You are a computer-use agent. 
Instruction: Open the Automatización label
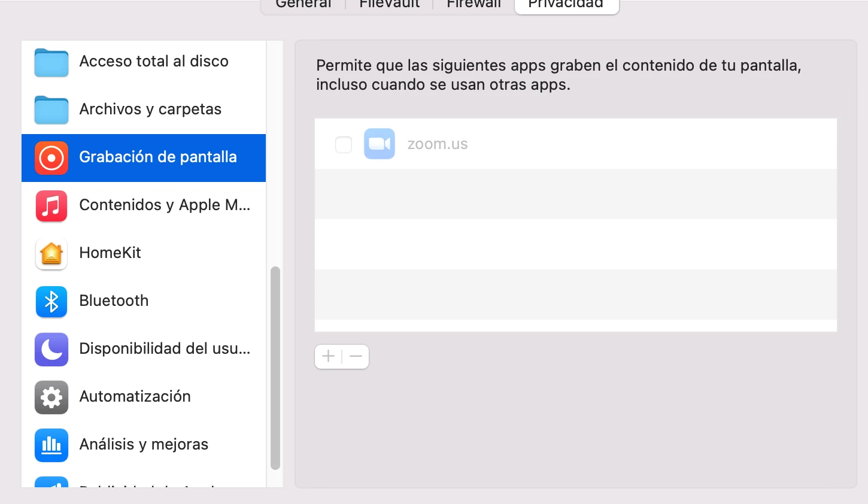tap(135, 396)
